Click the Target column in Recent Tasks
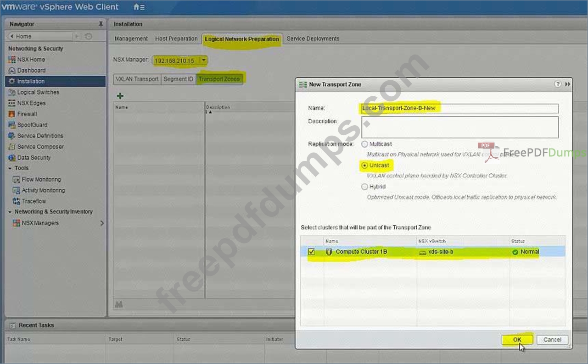 [116, 339]
